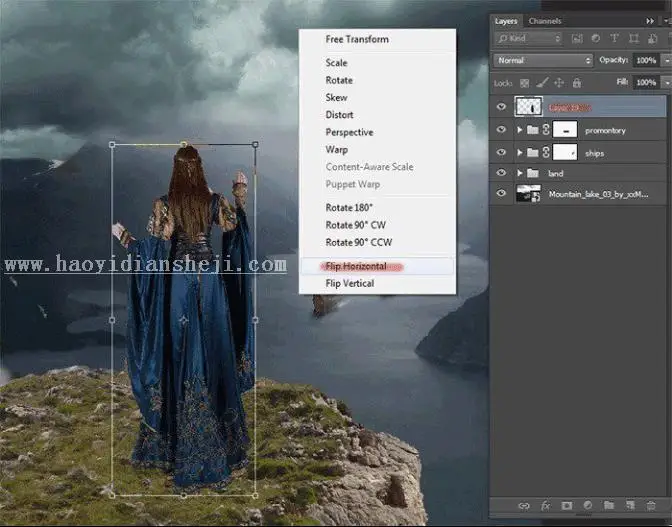Lock image pixels with the brush icon
The image size is (672, 527).
coord(542,83)
